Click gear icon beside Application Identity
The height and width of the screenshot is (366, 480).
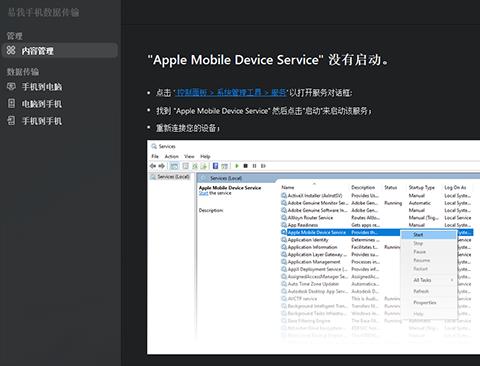click(284, 240)
